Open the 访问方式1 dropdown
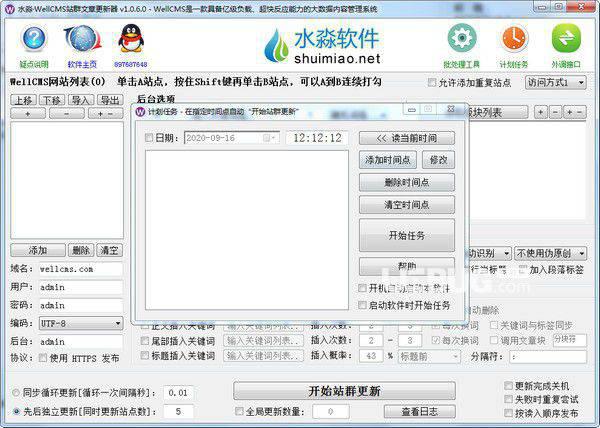The image size is (600, 428). (555, 82)
